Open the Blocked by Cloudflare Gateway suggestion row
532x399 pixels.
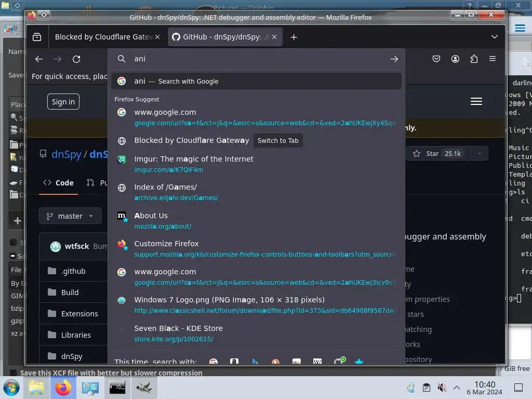point(257,140)
